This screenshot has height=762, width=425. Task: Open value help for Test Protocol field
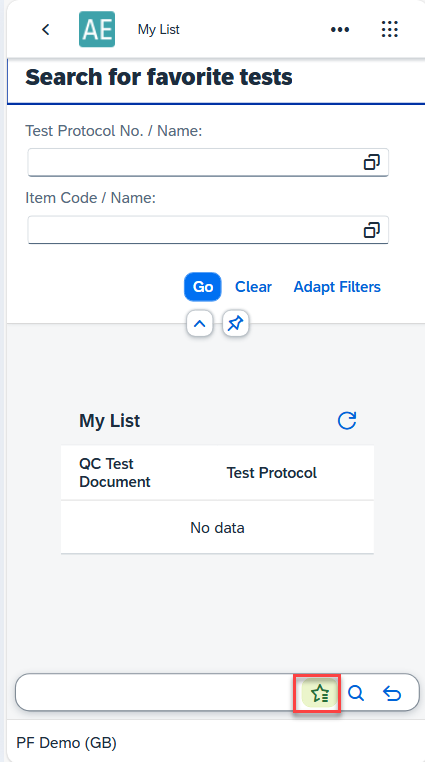pyautogui.click(x=372, y=162)
